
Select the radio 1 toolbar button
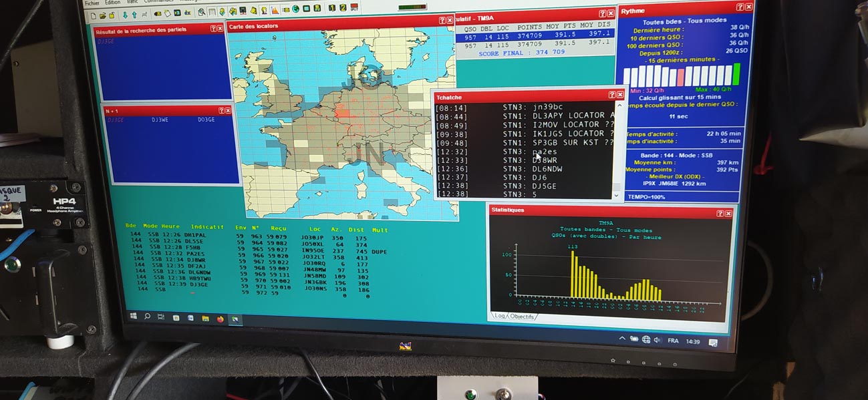pos(332,9)
